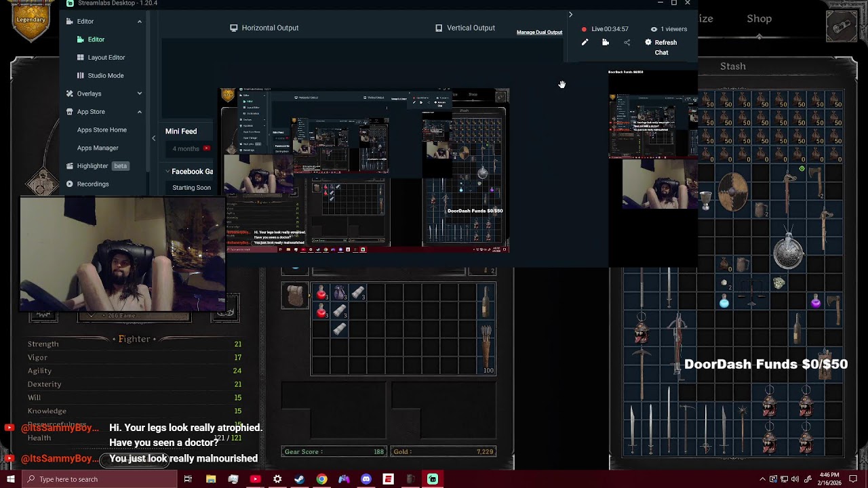
Task: Select the backpack icon in inventory
Action: click(295, 296)
